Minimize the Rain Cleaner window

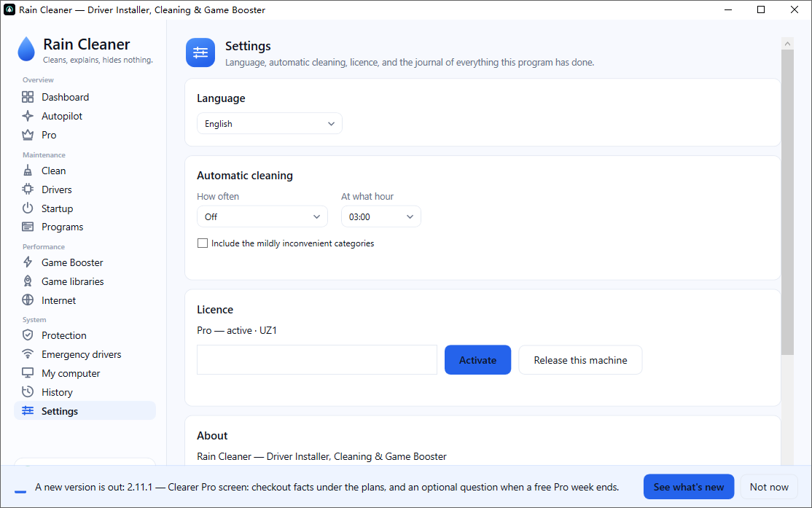728,9
